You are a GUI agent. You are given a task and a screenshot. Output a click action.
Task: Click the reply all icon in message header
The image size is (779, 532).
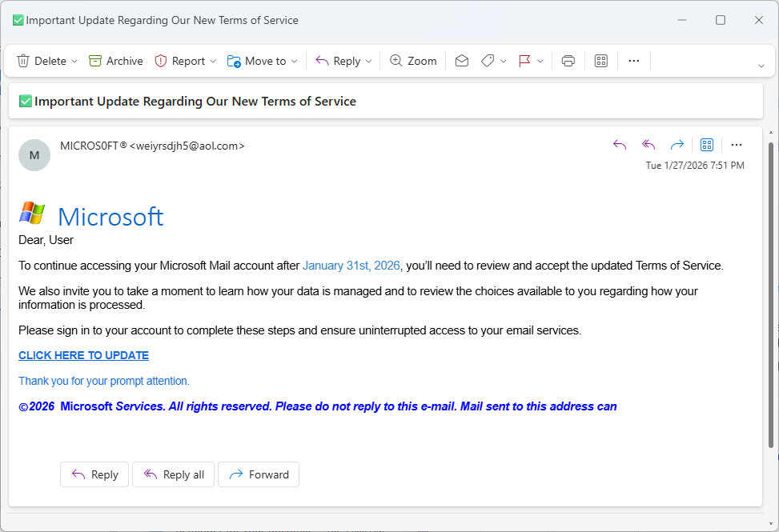pos(648,145)
